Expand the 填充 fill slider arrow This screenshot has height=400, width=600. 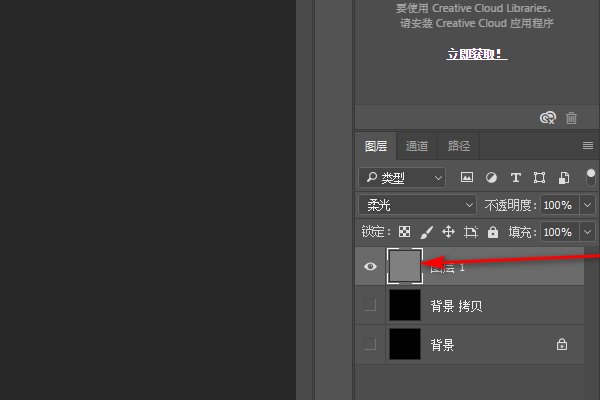tap(587, 232)
